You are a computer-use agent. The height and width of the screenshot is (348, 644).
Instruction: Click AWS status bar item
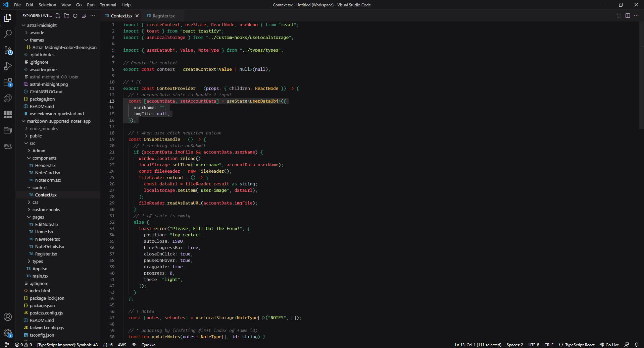click(122, 345)
